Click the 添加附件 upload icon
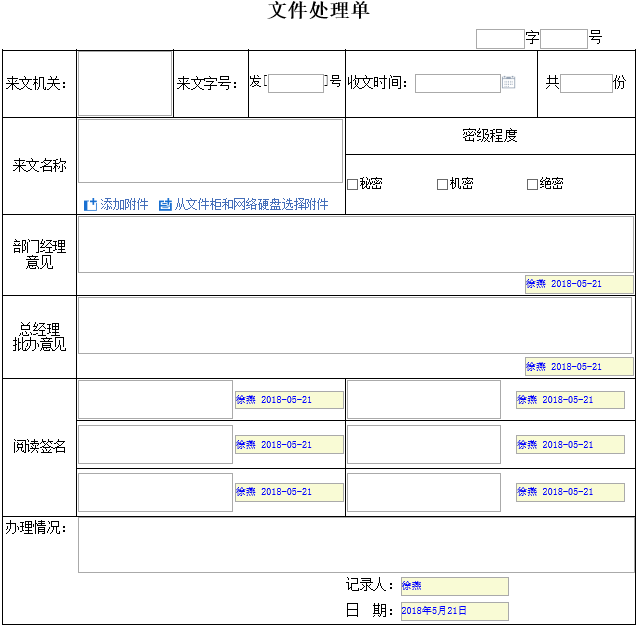 point(90,204)
